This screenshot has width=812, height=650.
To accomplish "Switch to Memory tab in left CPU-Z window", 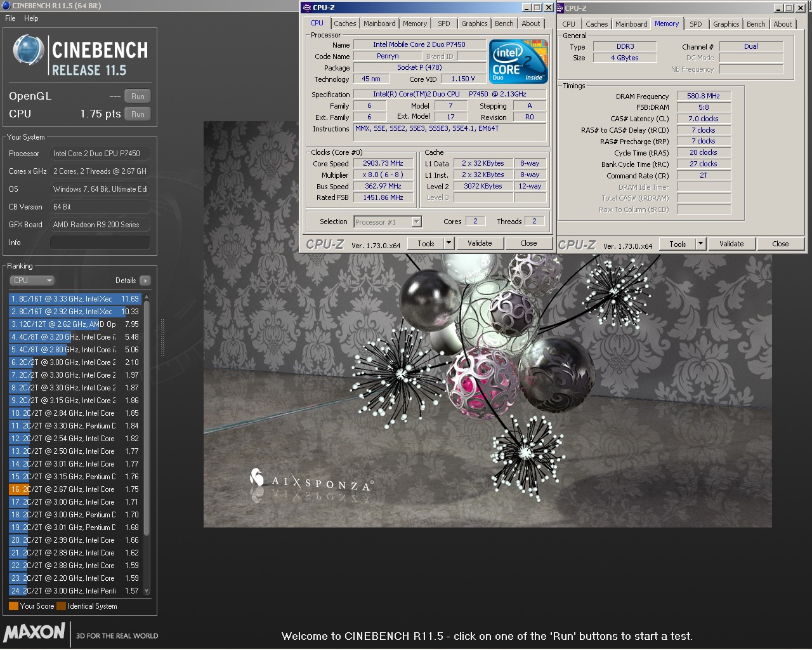I will click(x=415, y=23).
